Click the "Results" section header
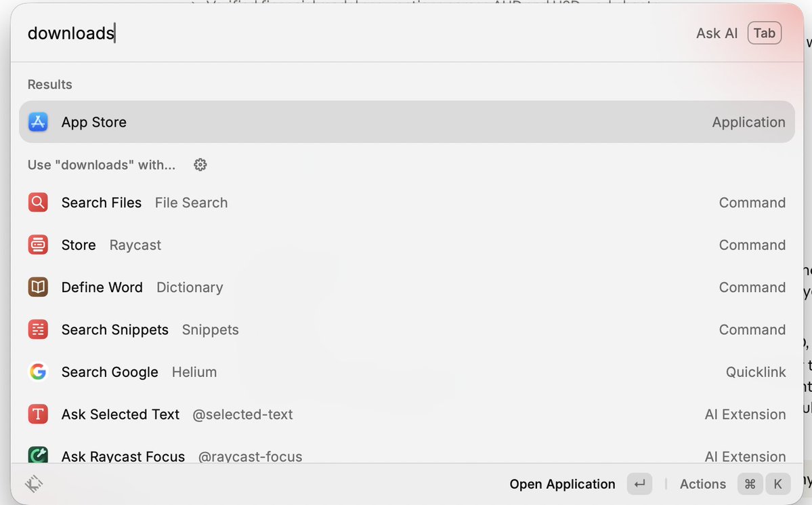This screenshot has height=505, width=812. pyautogui.click(x=49, y=84)
